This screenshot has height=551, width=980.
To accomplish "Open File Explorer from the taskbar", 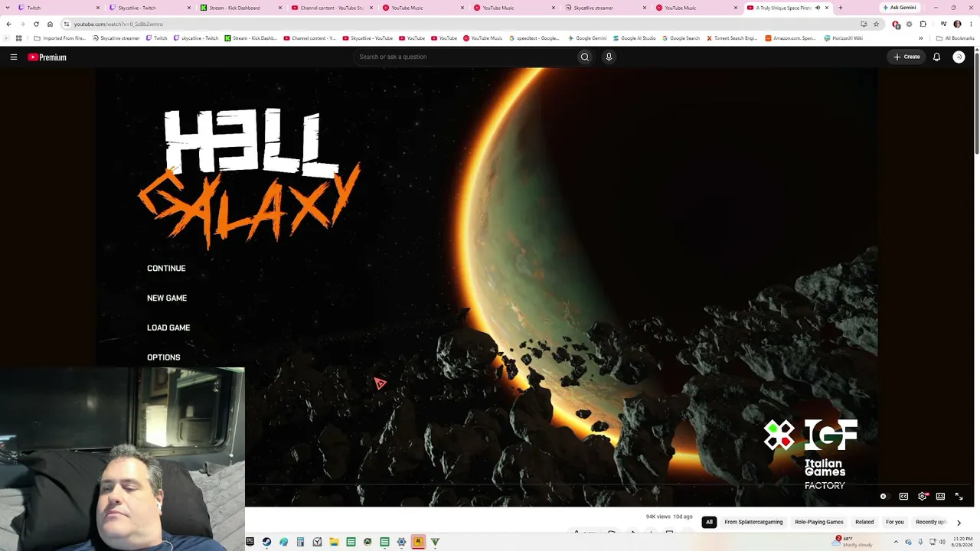I will (x=334, y=542).
